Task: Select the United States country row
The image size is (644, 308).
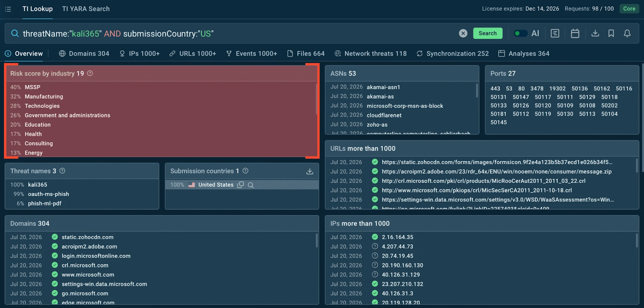Action: pyautogui.click(x=242, y=185)
